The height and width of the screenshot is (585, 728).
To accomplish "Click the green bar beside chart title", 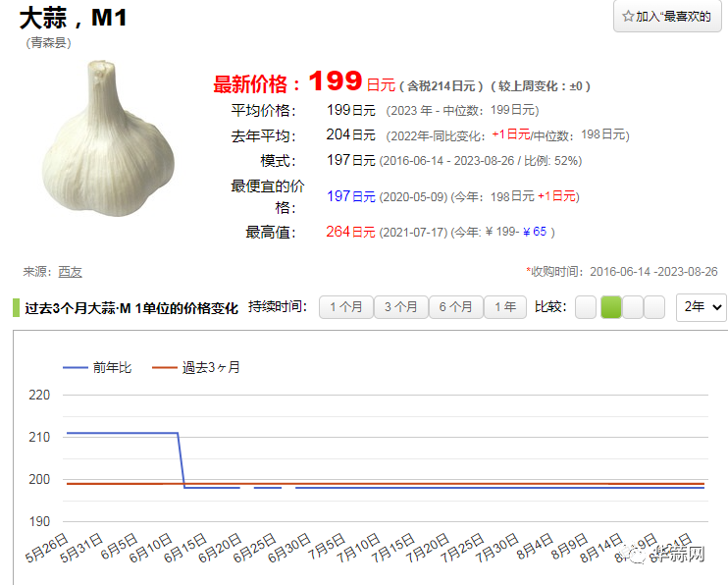I will pyautogui.click(x=16, y=307).
